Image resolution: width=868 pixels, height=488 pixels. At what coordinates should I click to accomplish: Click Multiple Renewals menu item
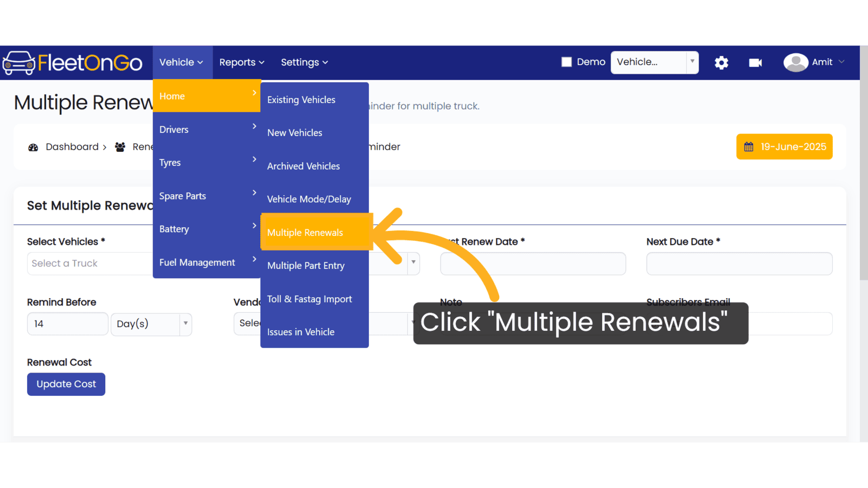coord(316,232)
